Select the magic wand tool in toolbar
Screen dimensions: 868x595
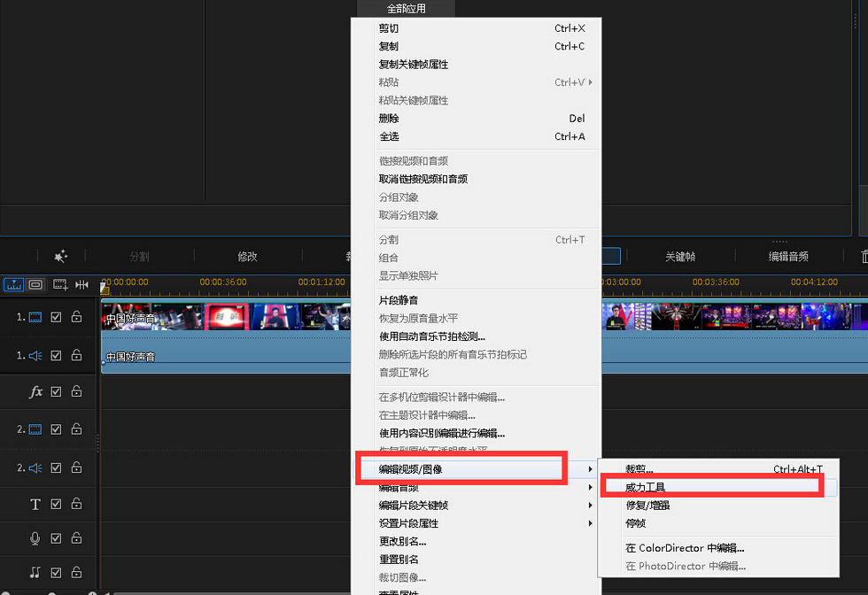pos(60,256)
